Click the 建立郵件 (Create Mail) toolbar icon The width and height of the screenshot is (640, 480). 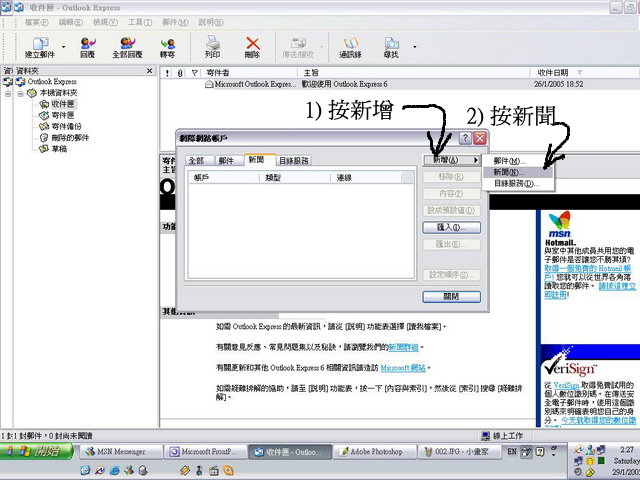pyautogui.click(x=39, y=46)
